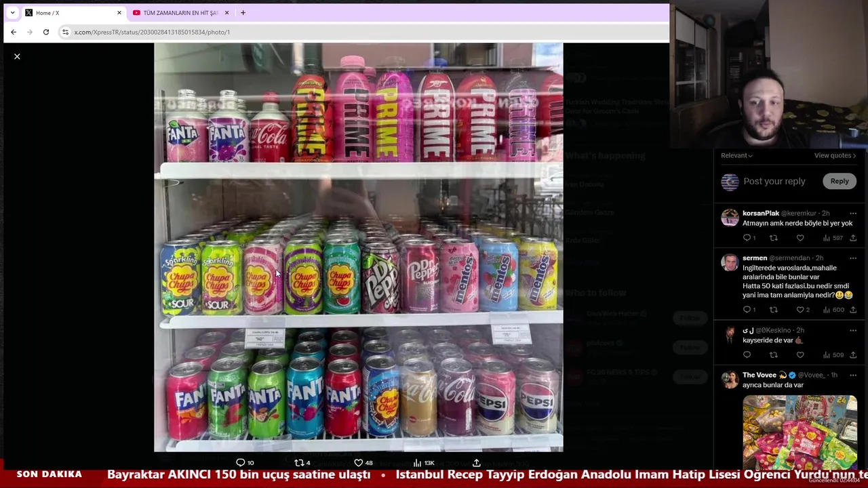868x488 pixels.
Task: Repost the photo post (4 reposts)
Action: (302, 462)
